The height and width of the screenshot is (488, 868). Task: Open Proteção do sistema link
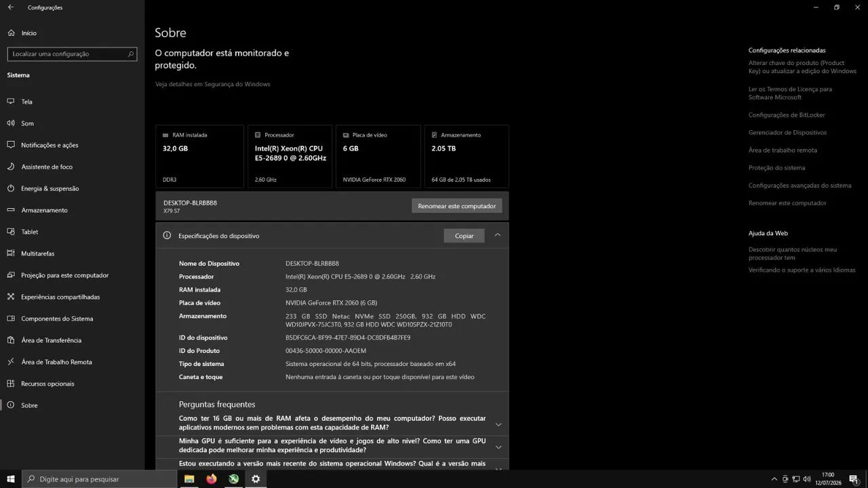[776, 168]
